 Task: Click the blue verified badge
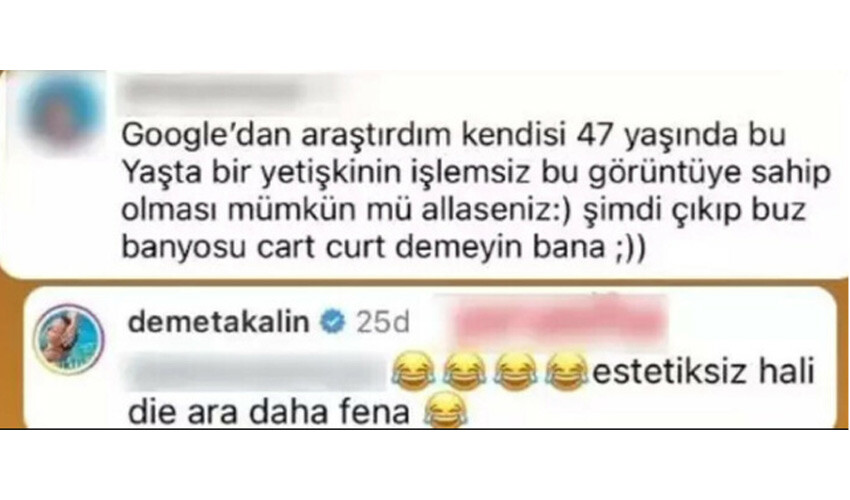[332, 322]
